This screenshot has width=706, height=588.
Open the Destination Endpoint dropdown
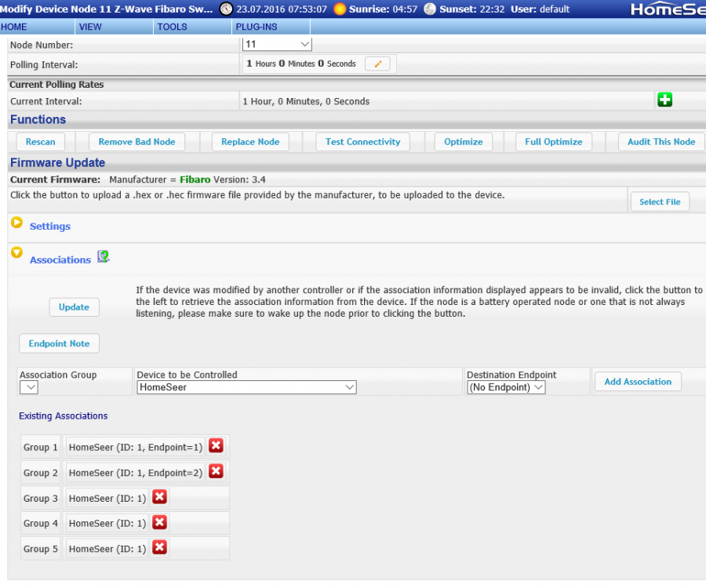(x=506, y=387)
